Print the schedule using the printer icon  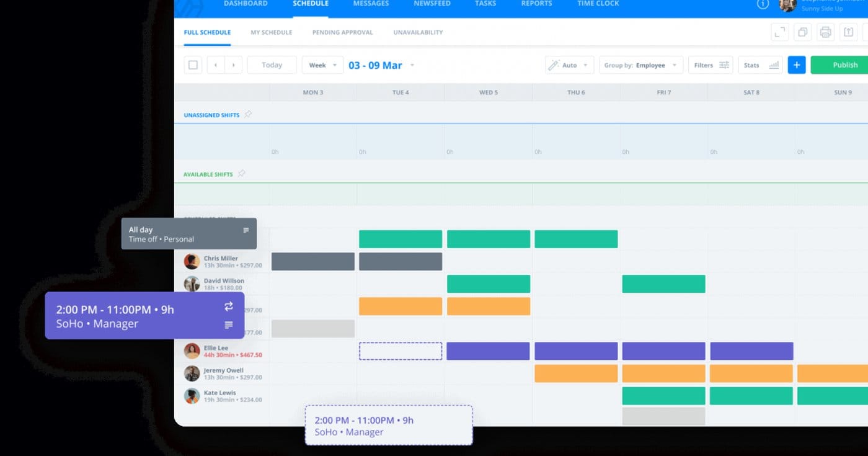pyautogui.click(x=825, y=32)
